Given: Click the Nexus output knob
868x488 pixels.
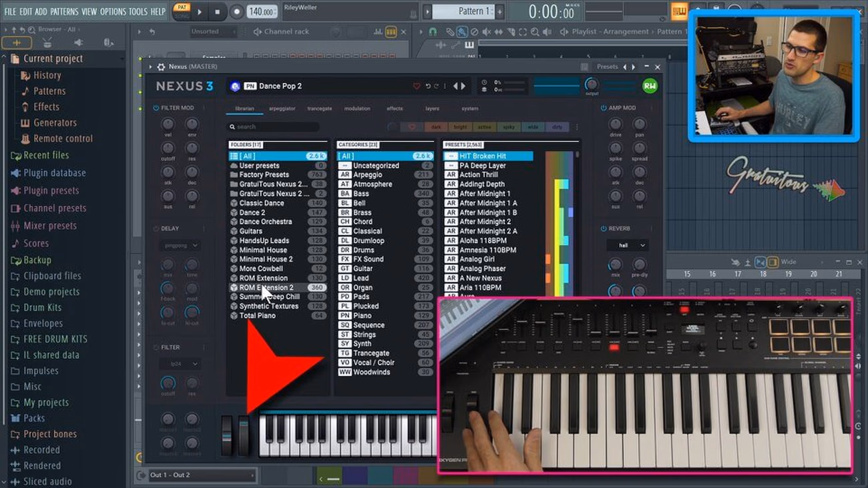Looking at the screenshot, I should [x=591, y=84].
